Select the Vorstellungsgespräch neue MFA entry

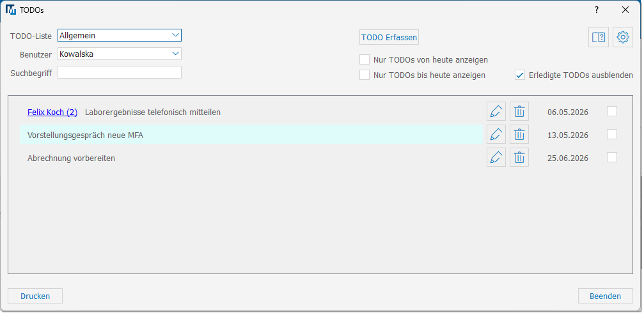pyautogui.click(x=251, y=135)
